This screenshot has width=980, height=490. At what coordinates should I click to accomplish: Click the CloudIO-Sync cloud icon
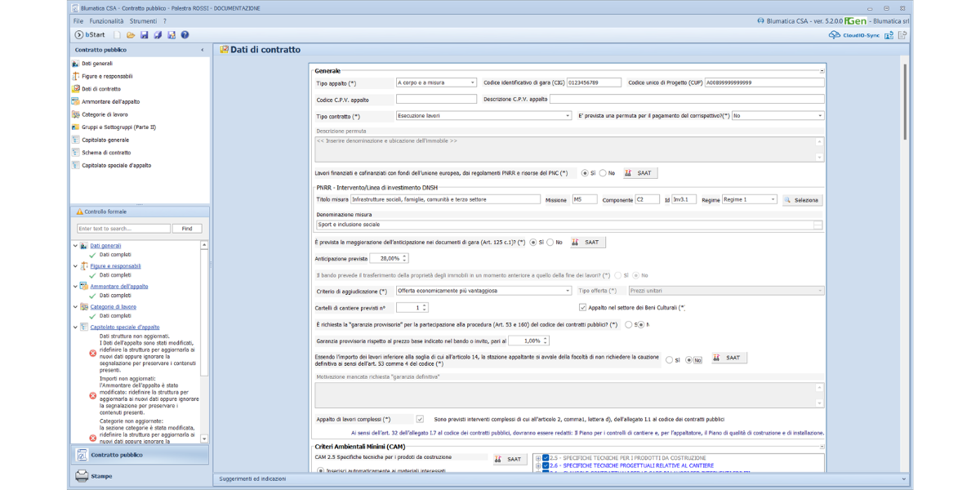[834, 35]
